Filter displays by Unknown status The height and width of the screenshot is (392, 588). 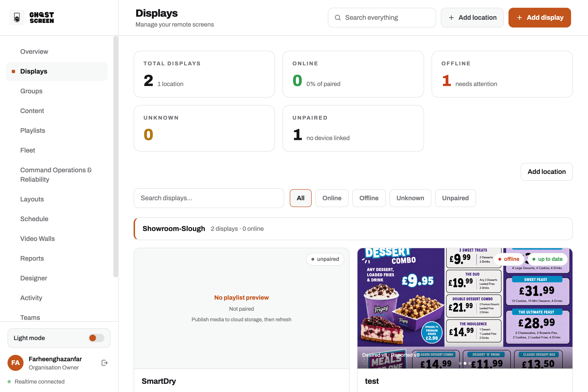click(x=410, y=198)
